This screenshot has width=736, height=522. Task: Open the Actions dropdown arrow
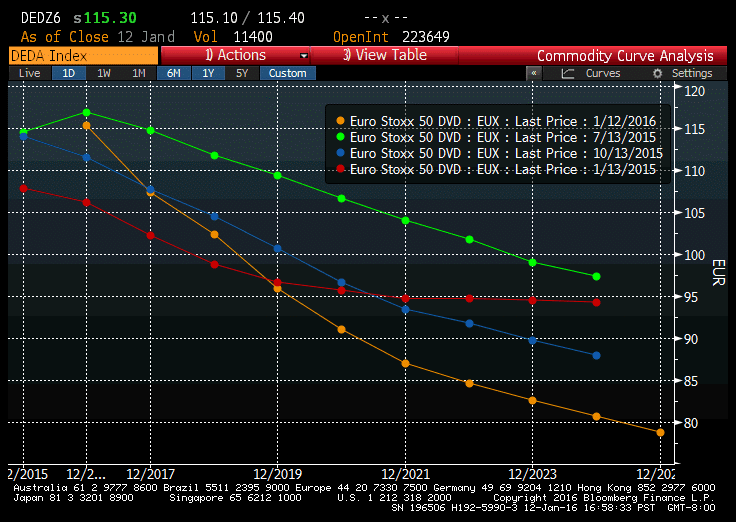(x=304, y=55)
